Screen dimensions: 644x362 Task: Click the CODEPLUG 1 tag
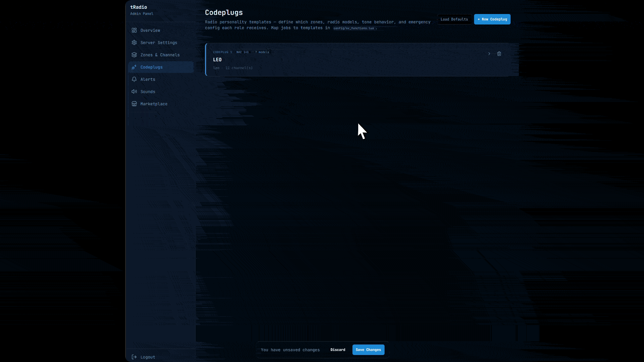(222, 52)
